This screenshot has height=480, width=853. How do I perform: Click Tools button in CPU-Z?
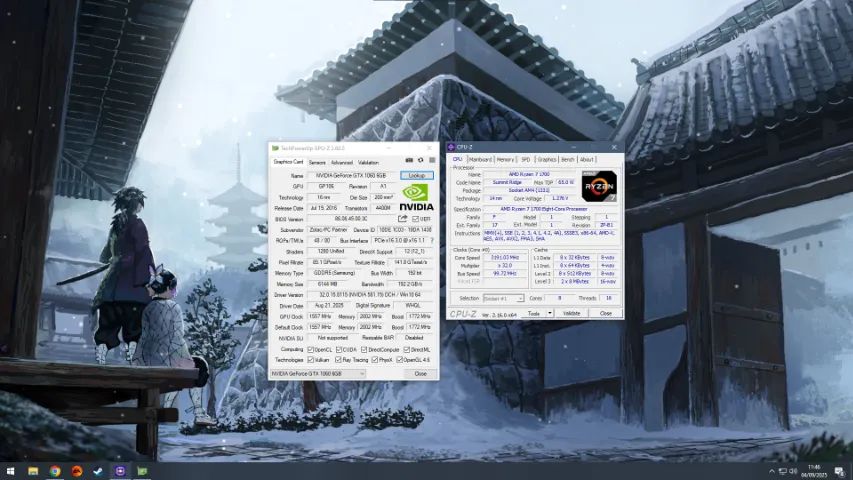tap(534, 313)
